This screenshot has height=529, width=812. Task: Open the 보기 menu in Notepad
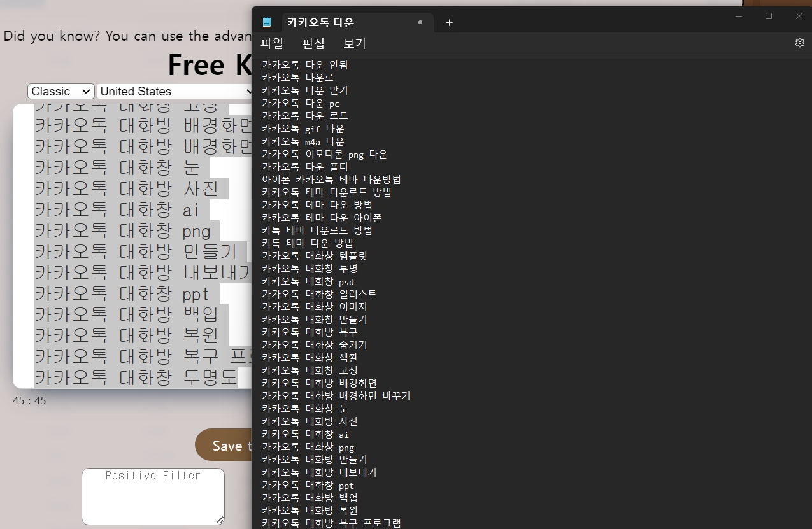click(x=354, y=43)
